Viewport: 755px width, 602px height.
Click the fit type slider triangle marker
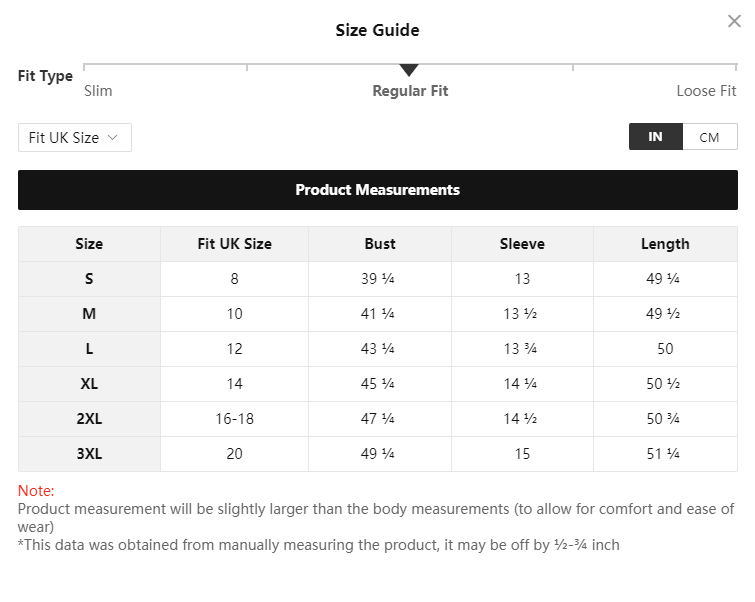tap(409, 70)
